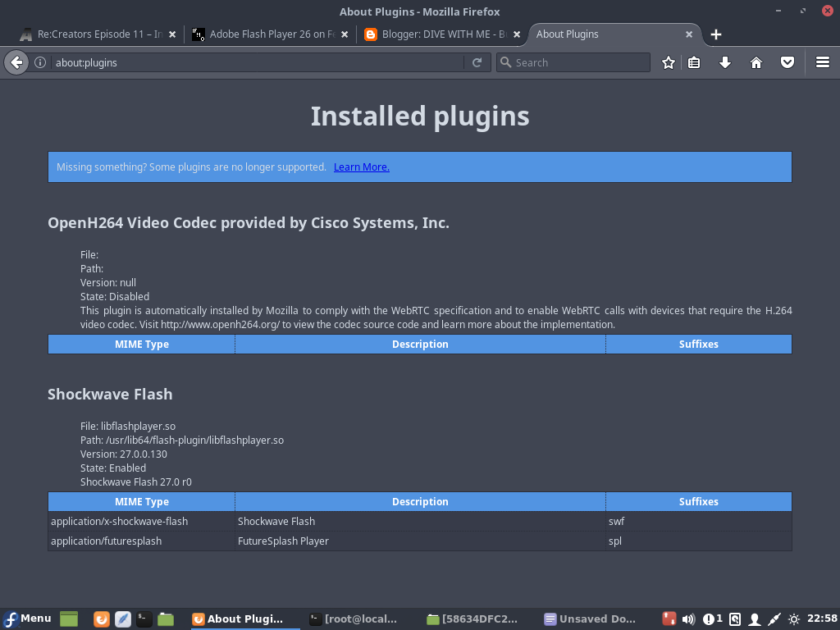Open the red update notifier tray icon
Image resolution: width=840 pixels, height=630 pixels.
pos(669,619)
